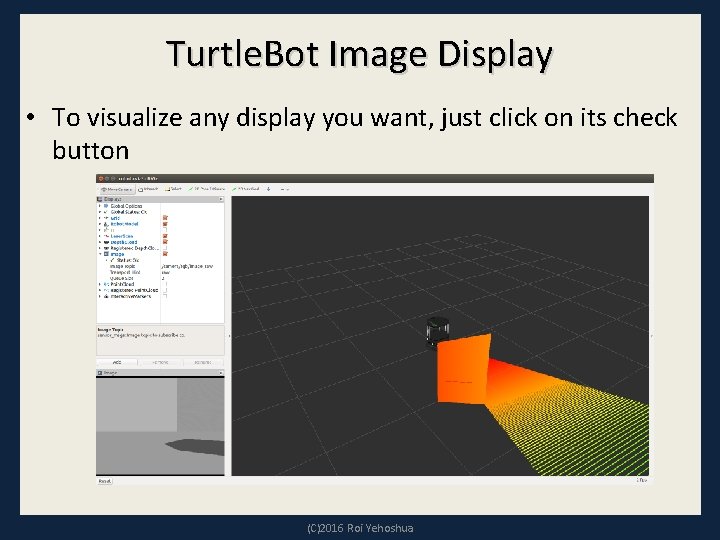This screenshot has height=540, width=720.
Task: Enable the Registered DepthCloud checkbox
Action: tap(165, 248)
